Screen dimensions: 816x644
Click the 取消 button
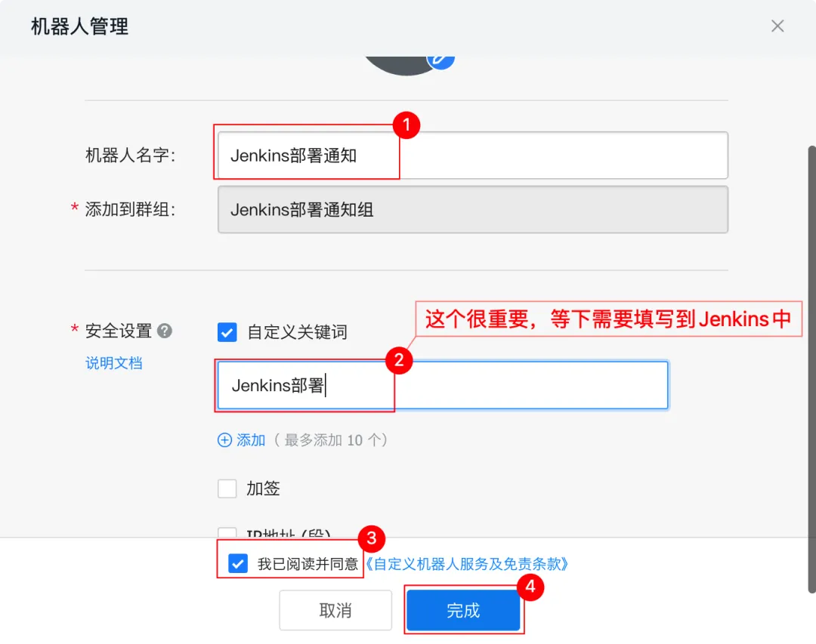coord(335,610)
